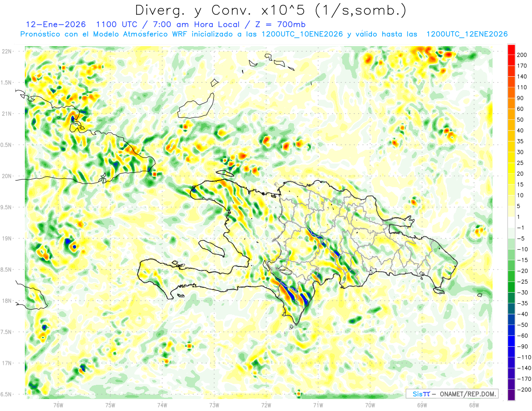This screenshot has height=411, width=532.
Task: Click the '75W' longitude label
Action: coord(110,405)
